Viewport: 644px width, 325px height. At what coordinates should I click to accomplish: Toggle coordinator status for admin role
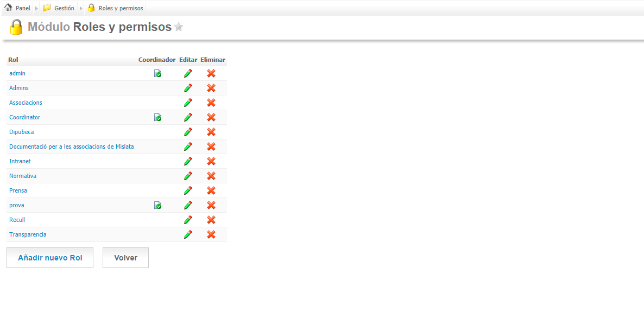(157, 73)
